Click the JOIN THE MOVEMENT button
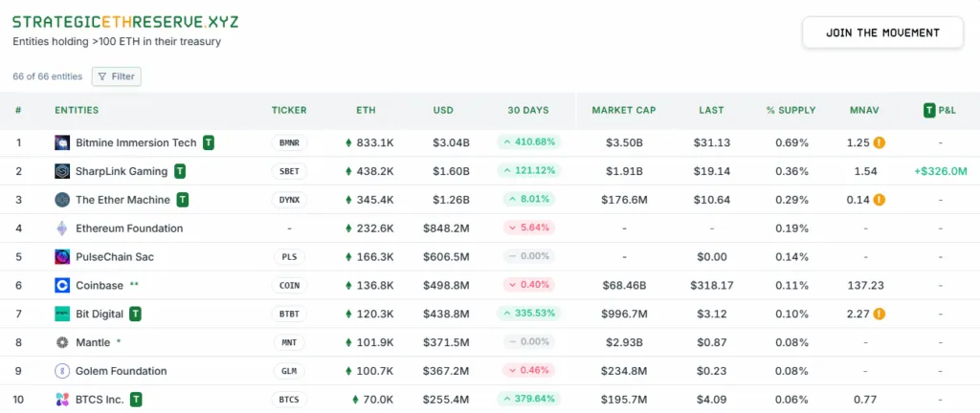 (882, 33)
